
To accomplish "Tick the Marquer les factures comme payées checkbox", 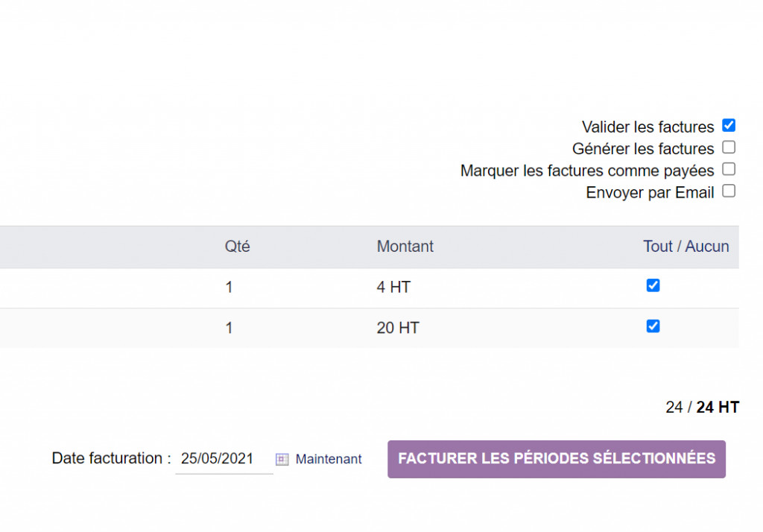I will point(729,169).
